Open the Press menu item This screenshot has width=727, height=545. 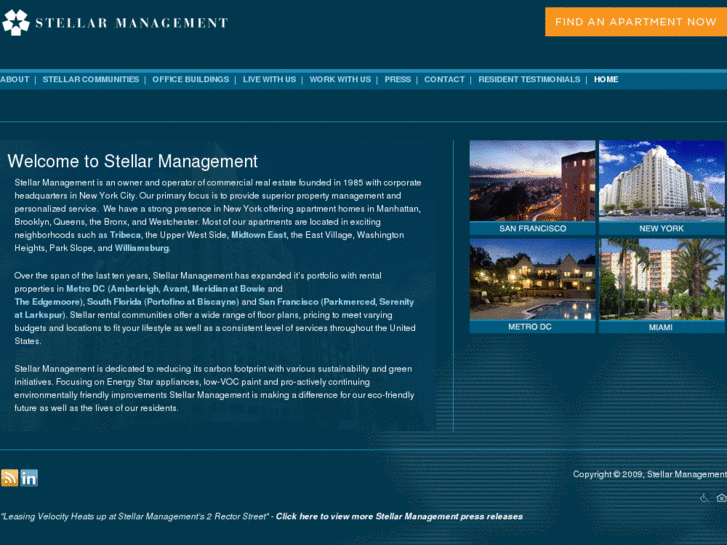[x=397, y=79]
